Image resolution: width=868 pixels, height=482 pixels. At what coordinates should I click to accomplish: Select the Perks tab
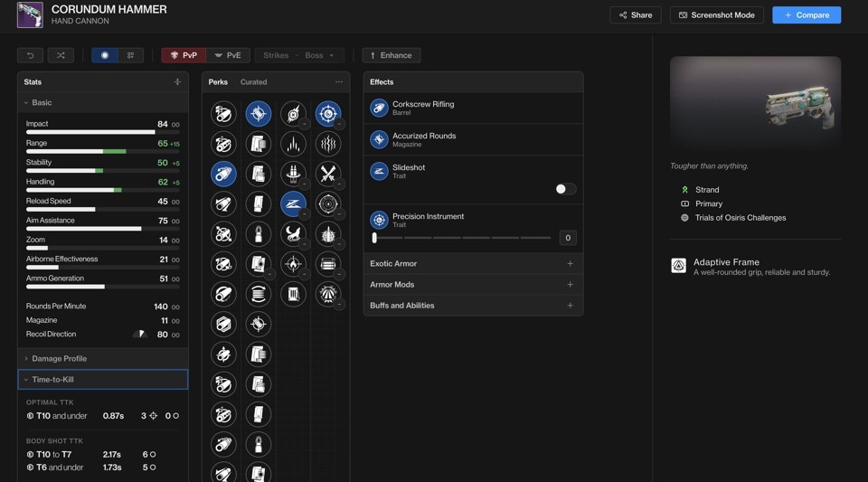coord(218,82)
